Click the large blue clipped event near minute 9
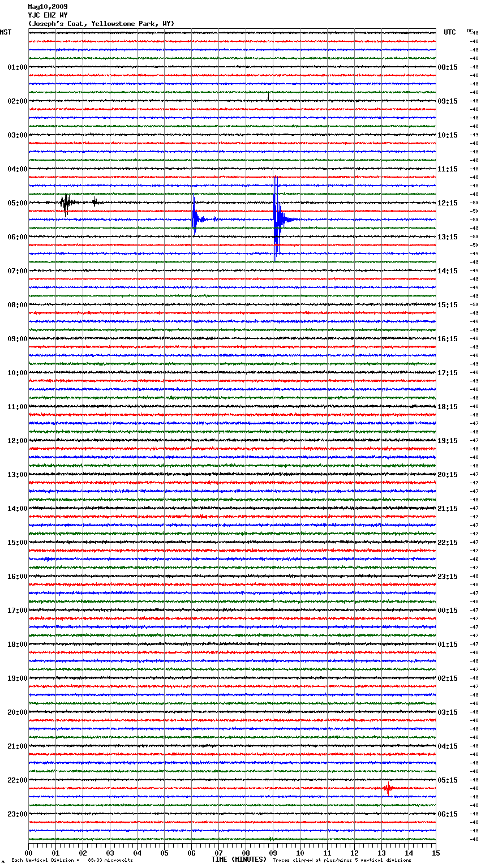 click(277, 219)
